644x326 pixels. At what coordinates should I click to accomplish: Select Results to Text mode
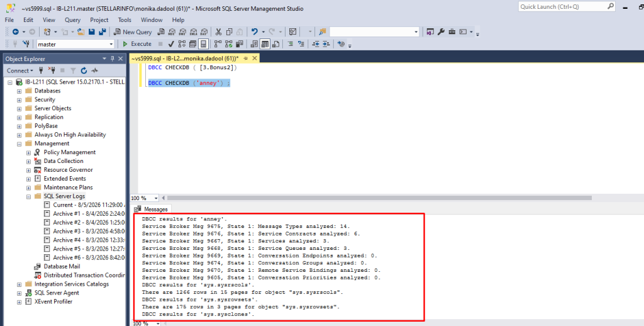254,44
